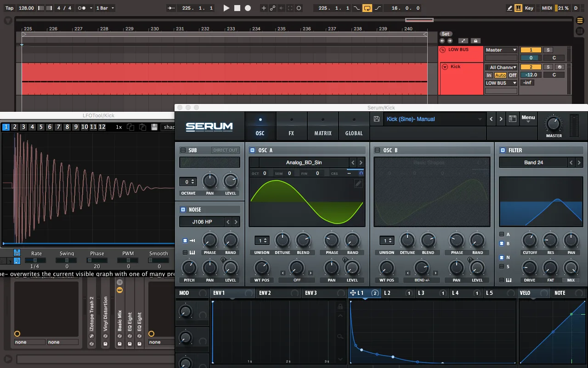Toggle filter routing checkbox for B
The width and height of the screenshot is (588, 368).
(502, 244)
